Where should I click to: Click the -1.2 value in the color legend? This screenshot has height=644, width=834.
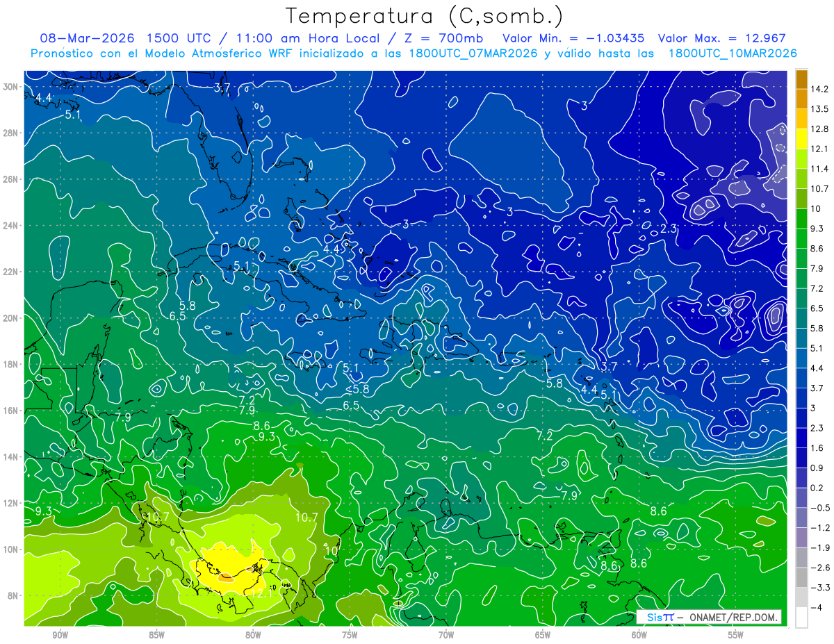click(820, 528)
